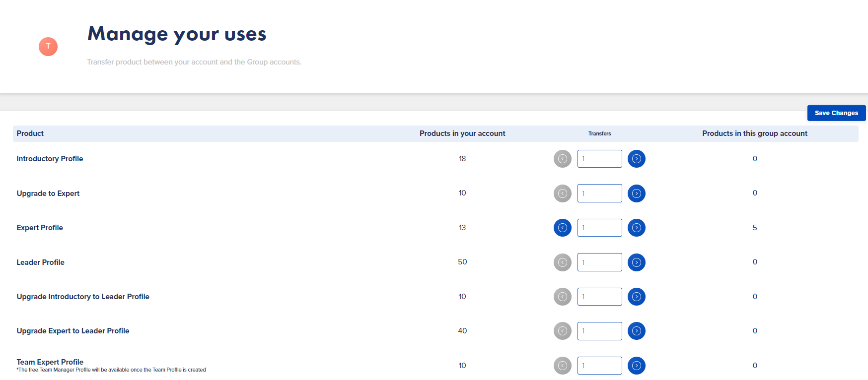Click the Products in your account header

click(462, 133)
